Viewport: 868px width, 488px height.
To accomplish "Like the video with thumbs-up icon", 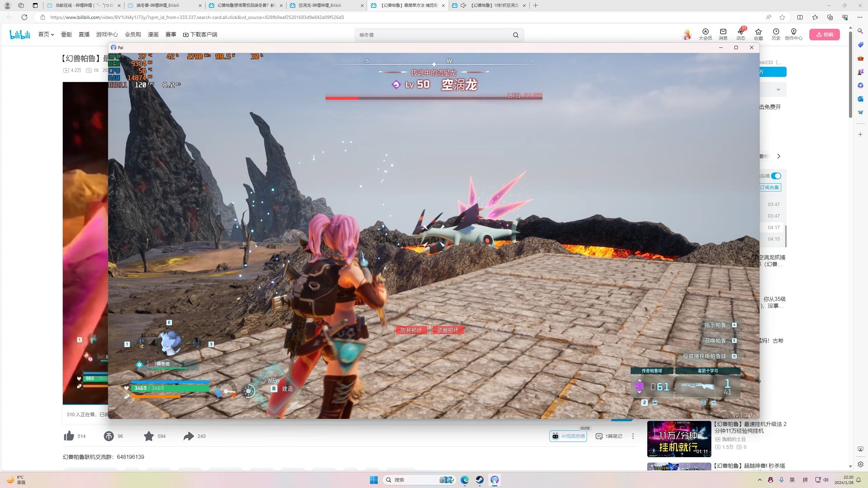I will coord(69,436).
